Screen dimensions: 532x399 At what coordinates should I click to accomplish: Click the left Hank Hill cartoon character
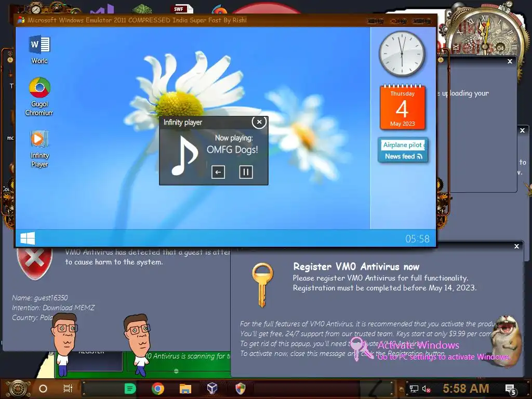tap(64, 344)
